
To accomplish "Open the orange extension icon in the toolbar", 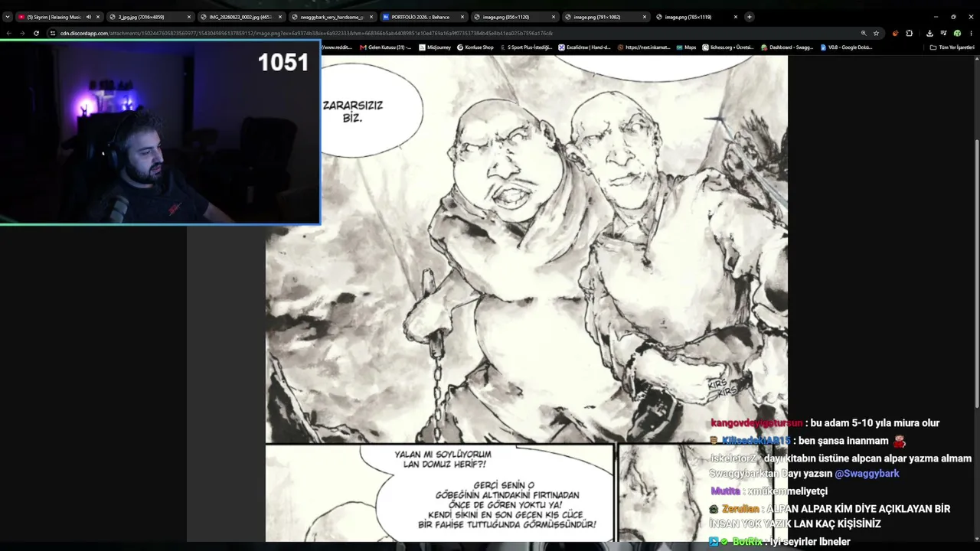I will click(895, 33).
